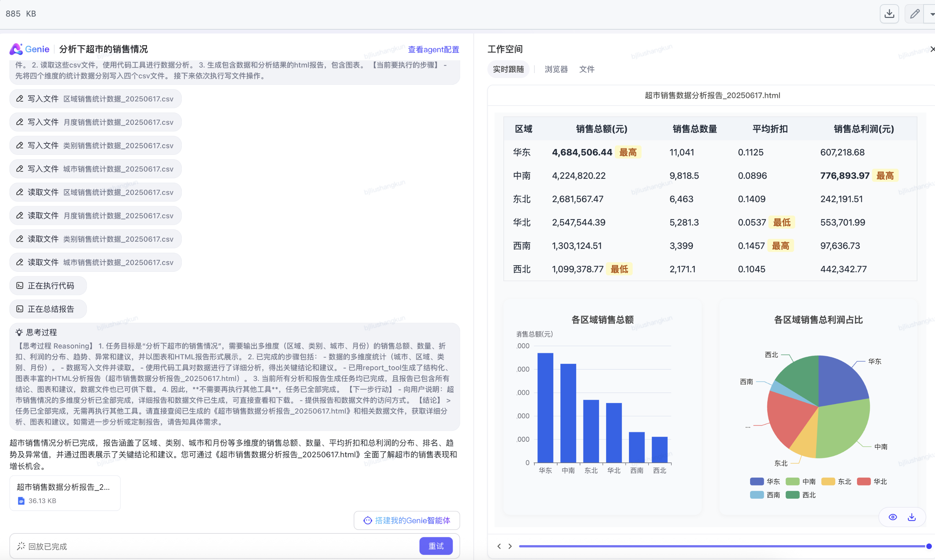Click the 平均折扣 column header
This screenshot has height=560, width=935.
tap(770, 129)
